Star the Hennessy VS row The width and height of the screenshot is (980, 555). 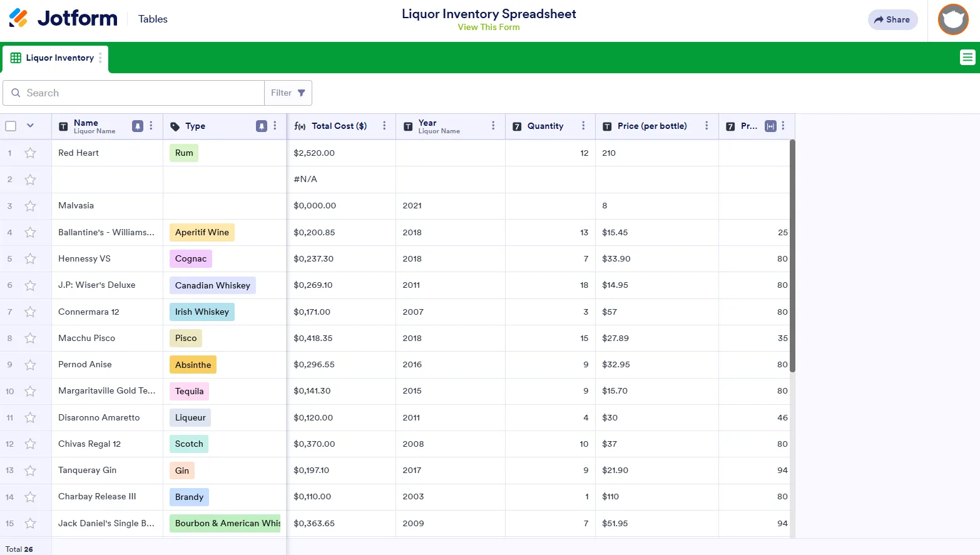point(30,258)
